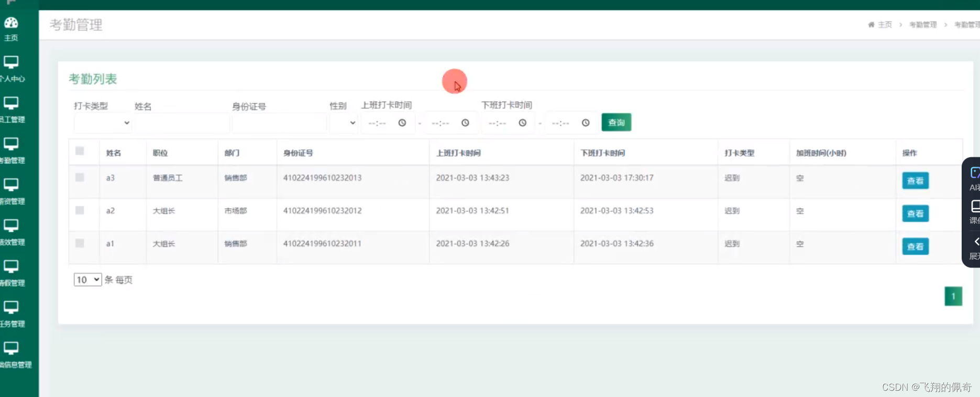This screenshot has height=397, width=980.
Task: Click the first 考勤管理 breadcrumb link
Action: coord(922,25)
